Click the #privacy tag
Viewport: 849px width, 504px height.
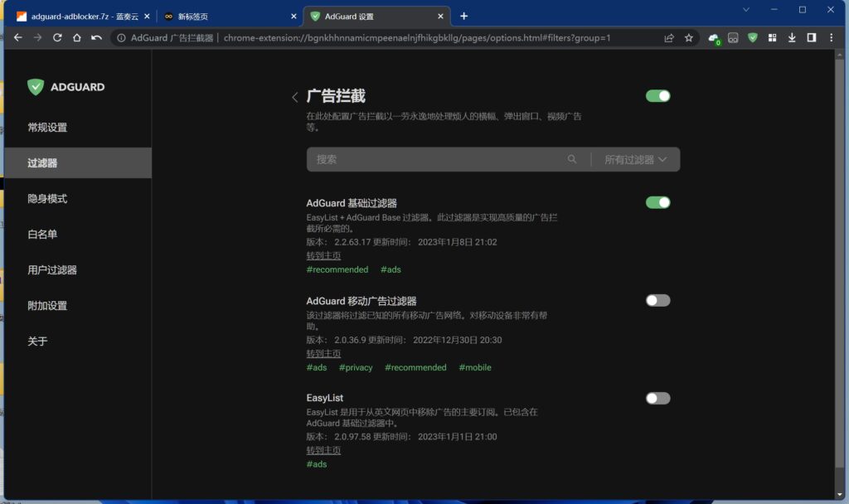point(356,367)
